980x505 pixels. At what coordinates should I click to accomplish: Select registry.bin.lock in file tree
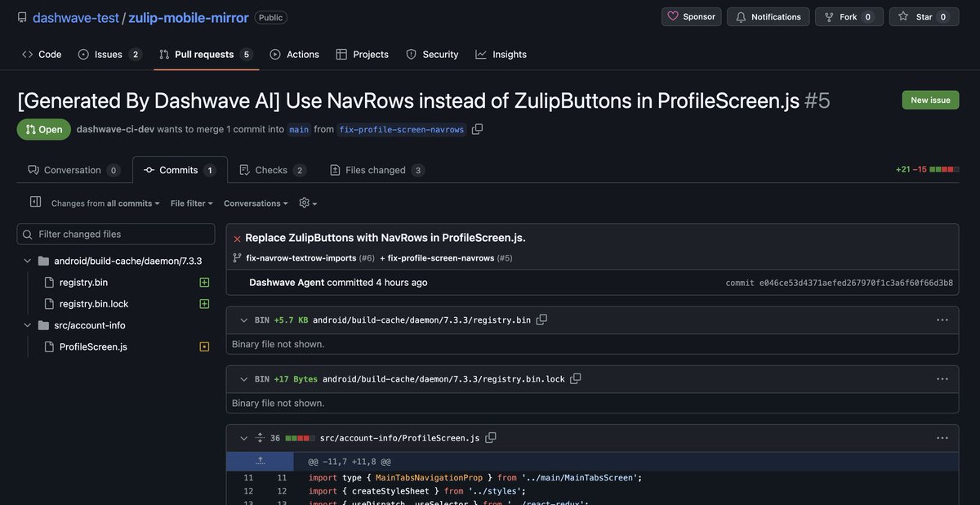[94, 304]
